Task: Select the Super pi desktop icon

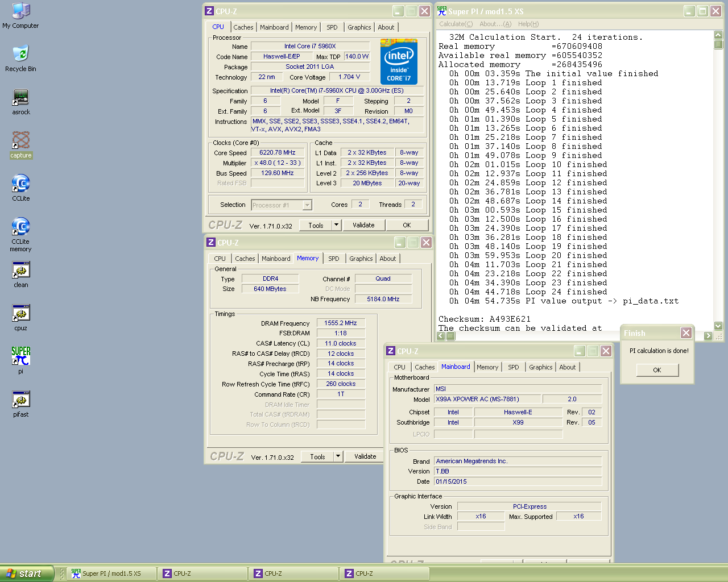Action: click(x=21, y=361)
